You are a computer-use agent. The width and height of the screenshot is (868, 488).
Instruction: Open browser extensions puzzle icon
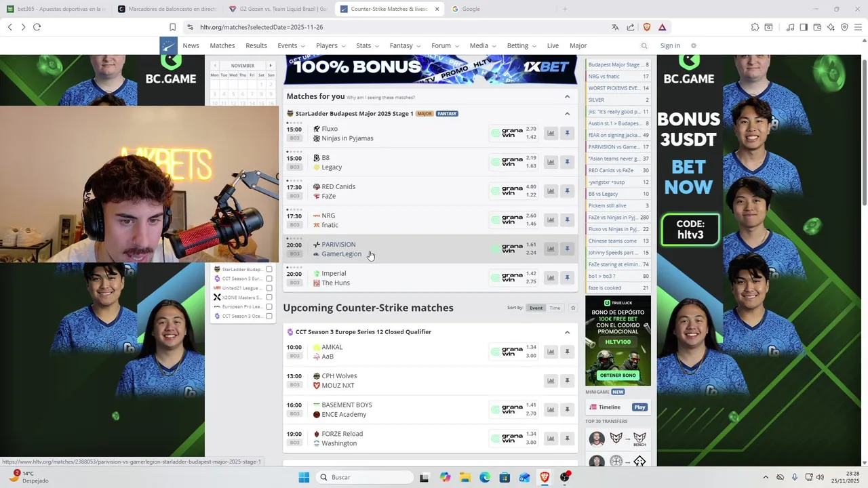(x=755, y=27)
